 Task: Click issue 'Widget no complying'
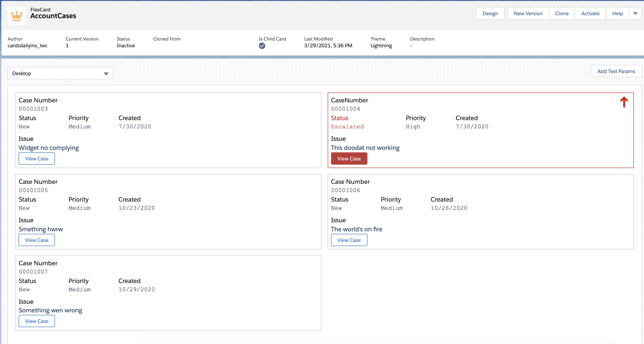click(49, 148)
